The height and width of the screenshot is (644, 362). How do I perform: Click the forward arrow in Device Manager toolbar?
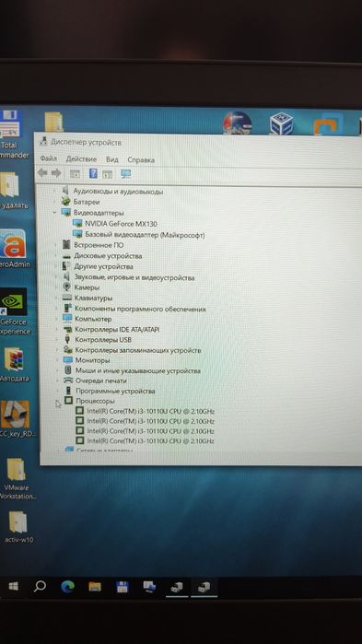coord(56,173)
